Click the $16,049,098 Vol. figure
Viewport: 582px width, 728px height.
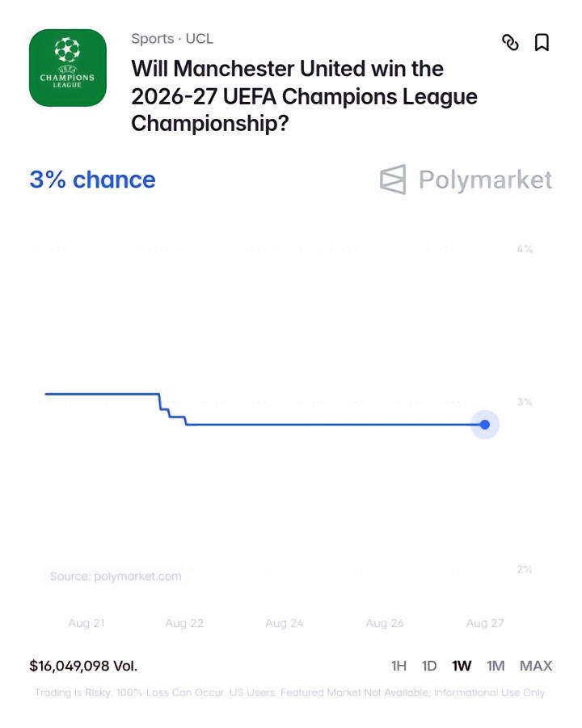83,666
